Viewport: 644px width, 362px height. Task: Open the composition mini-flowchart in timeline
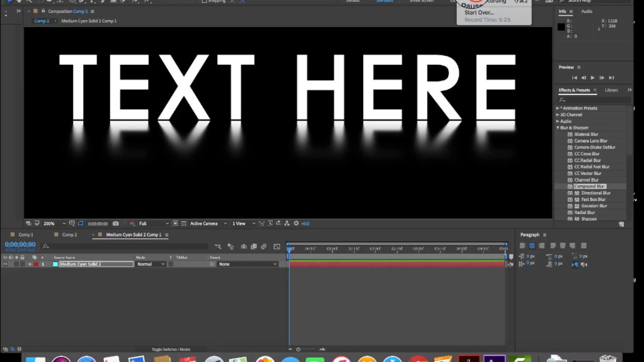(x=218, y=246)
